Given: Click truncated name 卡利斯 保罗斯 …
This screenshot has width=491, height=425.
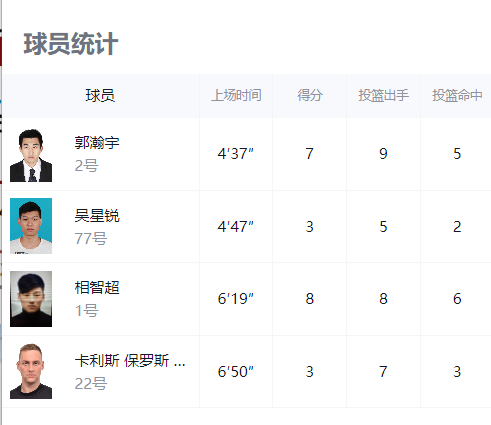Looking at the screenshot, I should (x=130, y=361).
